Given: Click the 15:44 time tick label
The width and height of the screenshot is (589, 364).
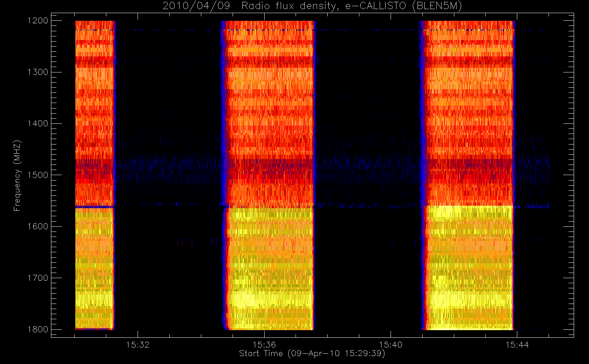Looking at the screenshot, I should click(517, 345).
